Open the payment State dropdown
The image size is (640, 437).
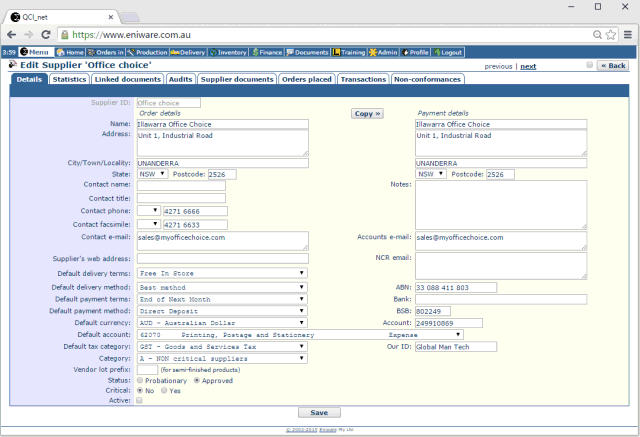(x=431, y=174)
